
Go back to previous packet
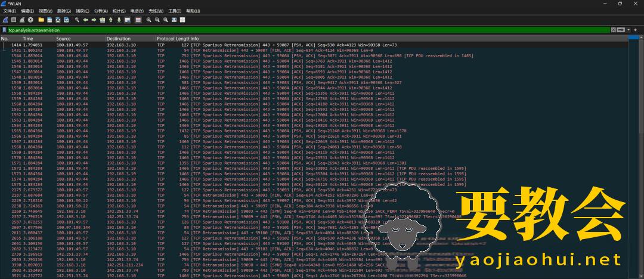tap(85, 20)
